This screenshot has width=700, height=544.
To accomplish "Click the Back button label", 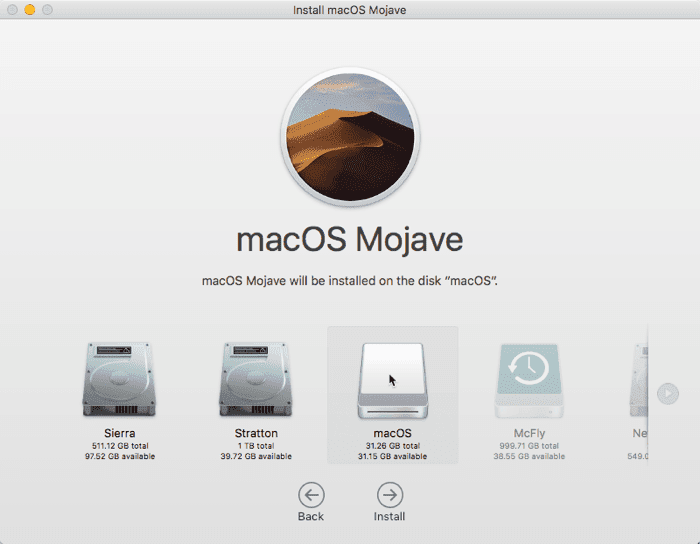I will [x=311, y=516].
